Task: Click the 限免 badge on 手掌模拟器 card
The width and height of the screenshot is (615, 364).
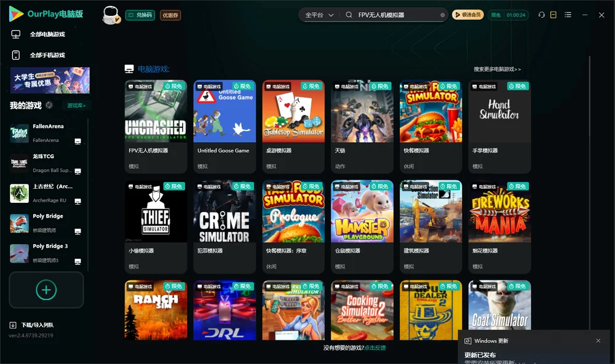Action: [x=518, y=86]
